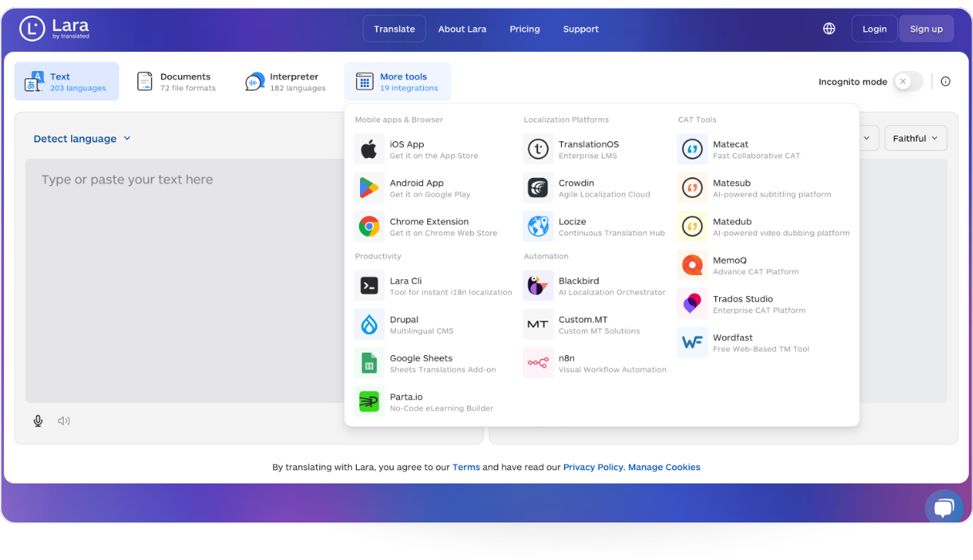The image size is (973, 560).
Task: Open the Terms link
Action: (466, 467)
